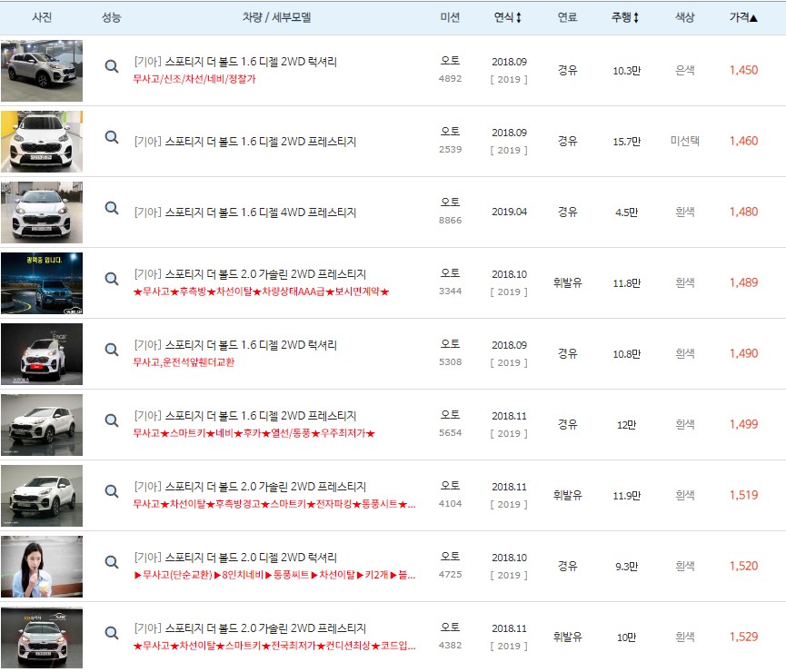Click plate number 3344
786x672 pixels.
coord(450,292)
